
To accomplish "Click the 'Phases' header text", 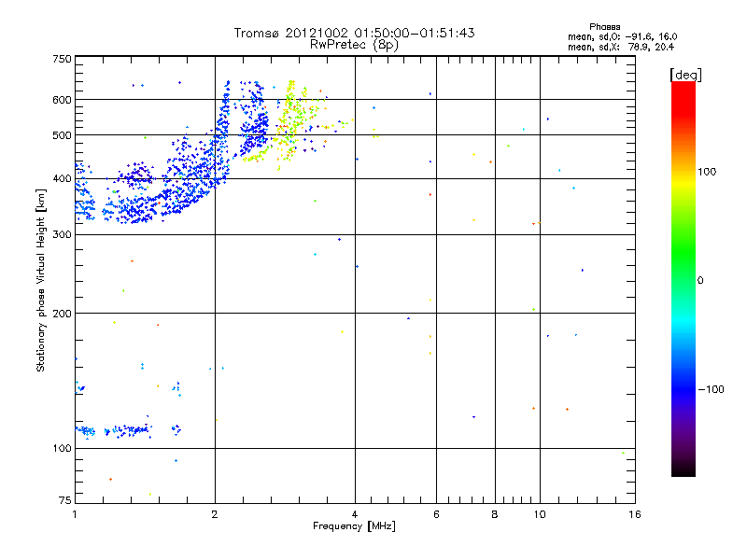I will pyautogui.click(x=604, y=27).
